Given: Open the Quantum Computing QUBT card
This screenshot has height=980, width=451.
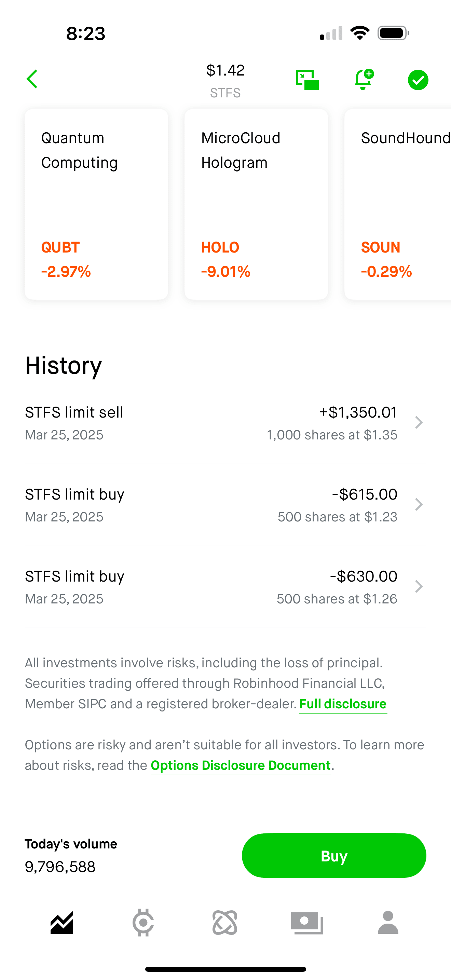Looking at the screenshot, I should tap(96, 204).
